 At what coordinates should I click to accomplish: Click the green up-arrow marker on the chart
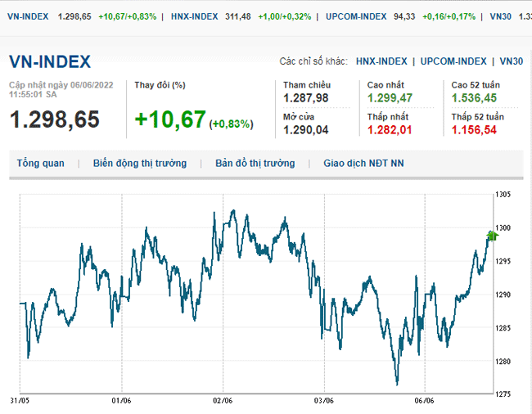click(492, 236)
